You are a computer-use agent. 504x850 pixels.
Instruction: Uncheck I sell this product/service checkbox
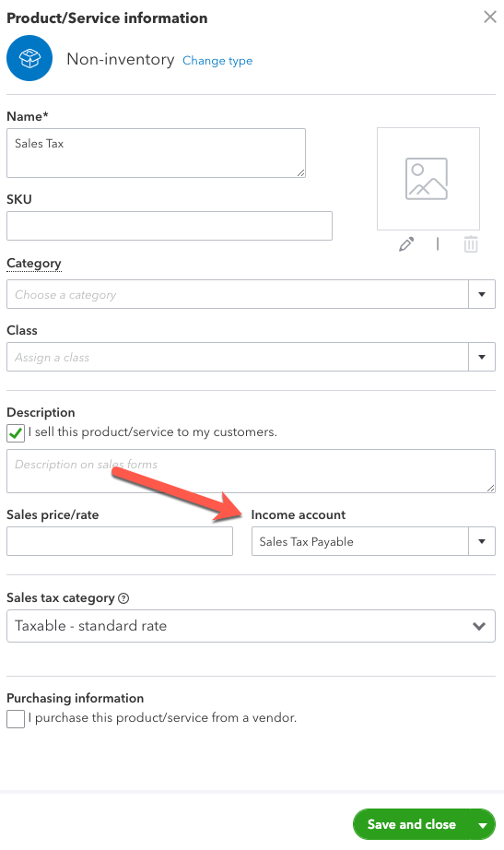point(16,433)
